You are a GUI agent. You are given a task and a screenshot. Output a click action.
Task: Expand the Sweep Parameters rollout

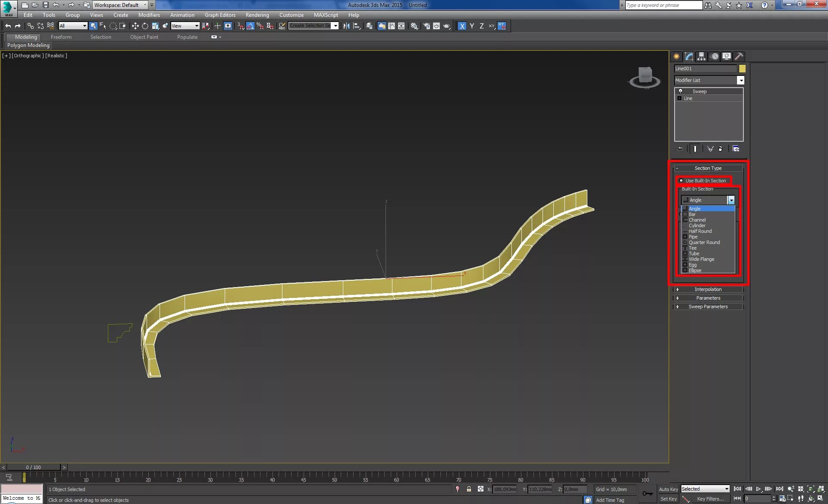point(708,307)
